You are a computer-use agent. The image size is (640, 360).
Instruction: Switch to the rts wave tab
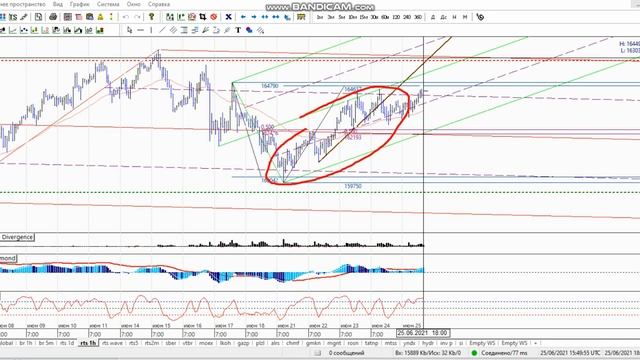[x=112, y=343]
